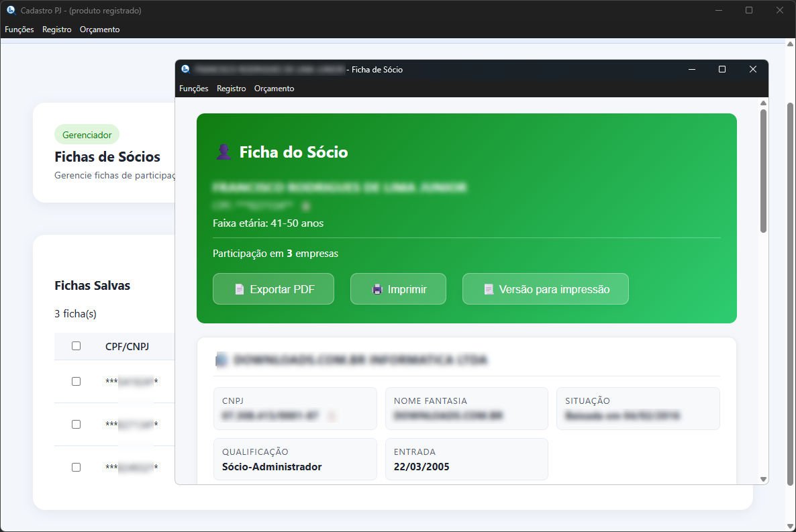The image size is (796, 532).
Task: Click the Ficha window scrollbar up arrow
Action: pyautogui.click(x=763, y=103)
